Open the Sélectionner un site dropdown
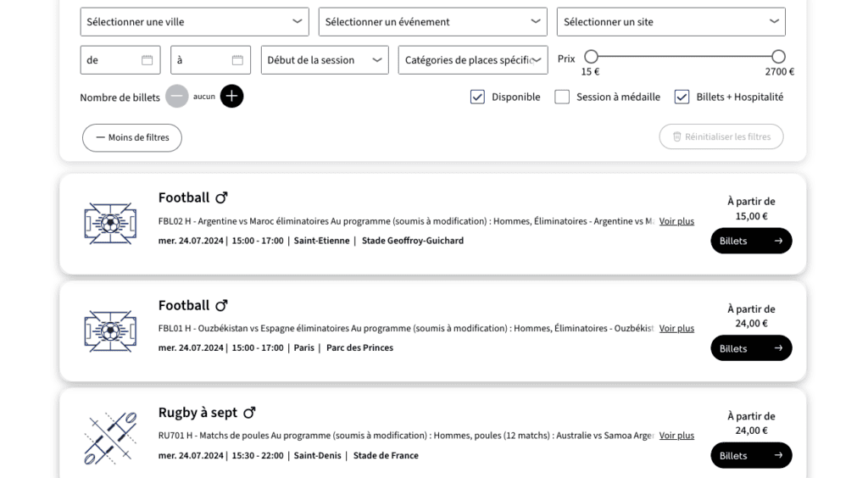868x478 pixels. click(670, 22)
